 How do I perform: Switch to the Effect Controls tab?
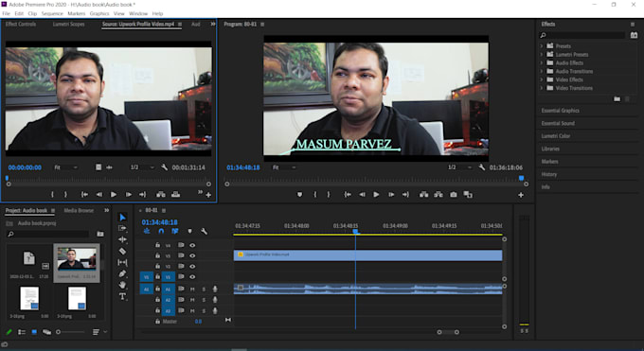click(21, 25)
